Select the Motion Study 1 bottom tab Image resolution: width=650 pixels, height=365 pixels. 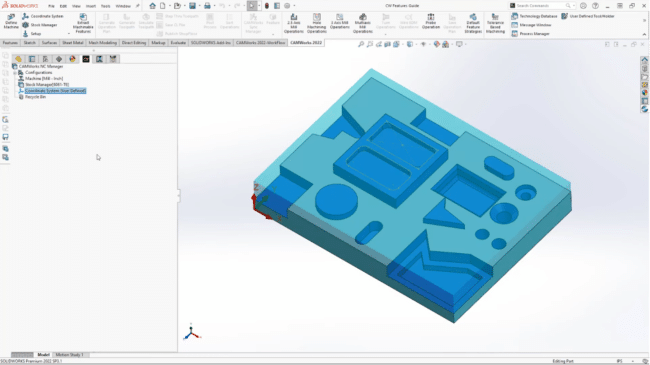pyautogui.click(x=69, y=355)
